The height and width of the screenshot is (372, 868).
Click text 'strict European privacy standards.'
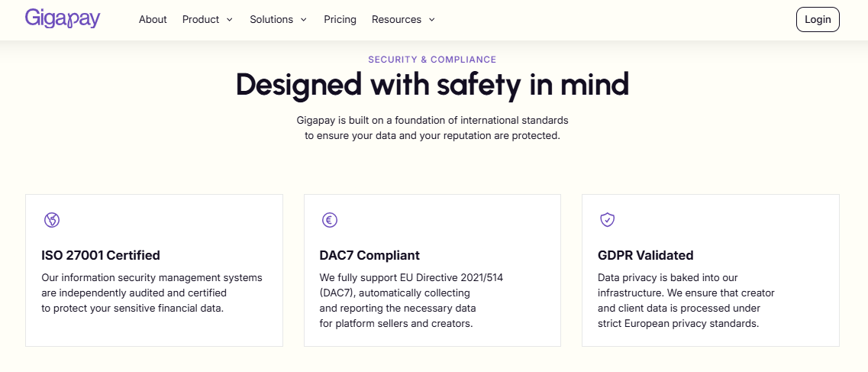coord(678,323)
